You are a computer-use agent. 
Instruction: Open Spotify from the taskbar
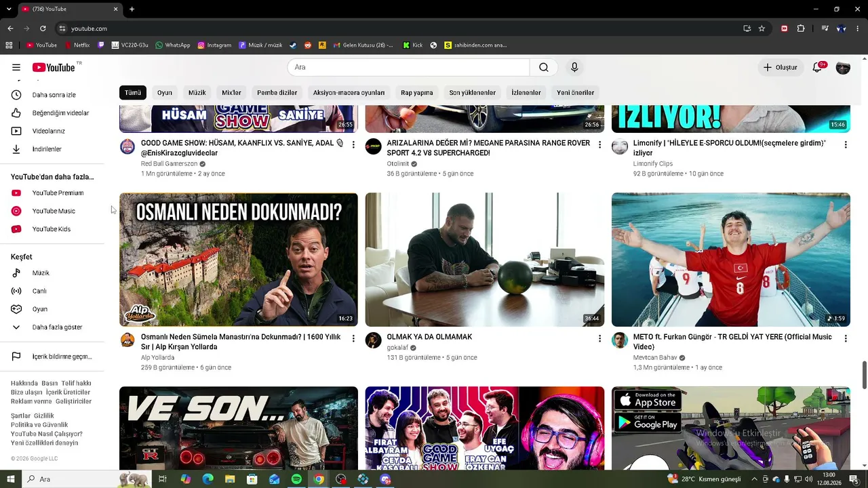(296, 479)
